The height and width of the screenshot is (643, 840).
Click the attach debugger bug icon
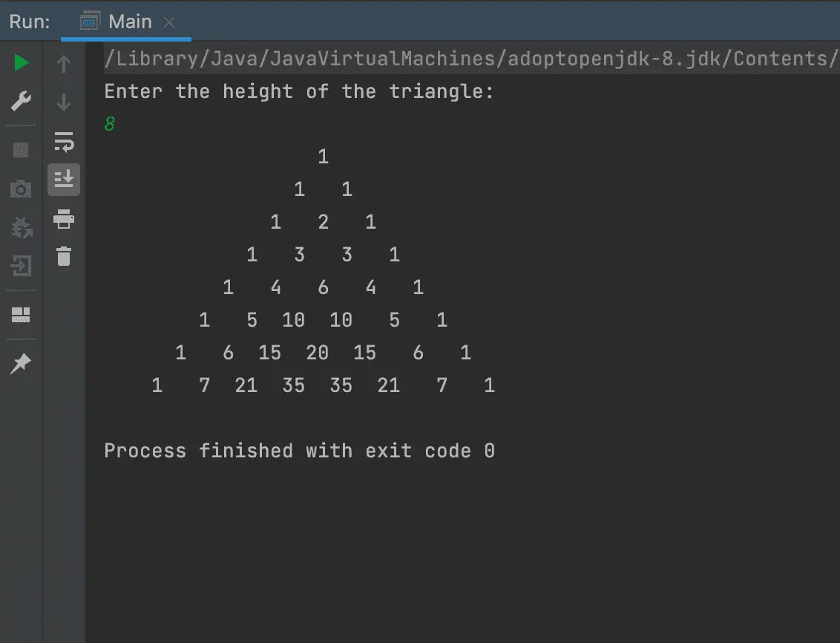pyautogui.click(x=22, y=228)
